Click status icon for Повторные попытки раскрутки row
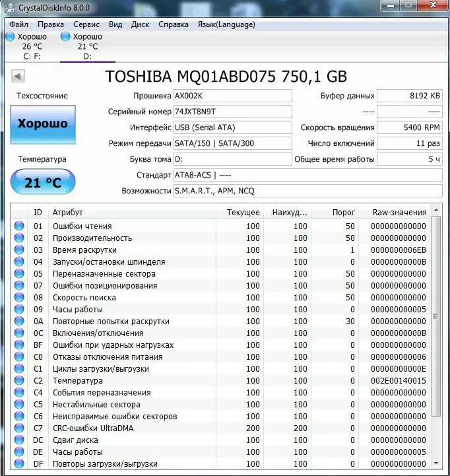The width and height of the screenshot is (450, 476). (x=19, y=321)
